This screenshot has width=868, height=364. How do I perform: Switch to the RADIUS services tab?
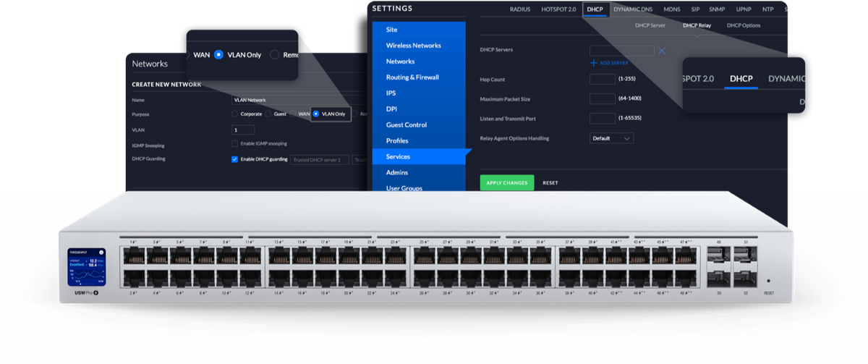coord(519,9)
